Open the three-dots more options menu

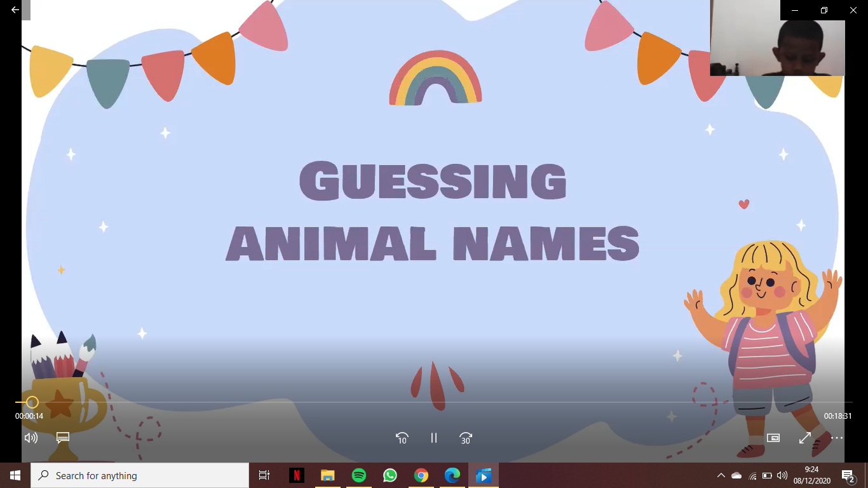click(x=837, y=438)
